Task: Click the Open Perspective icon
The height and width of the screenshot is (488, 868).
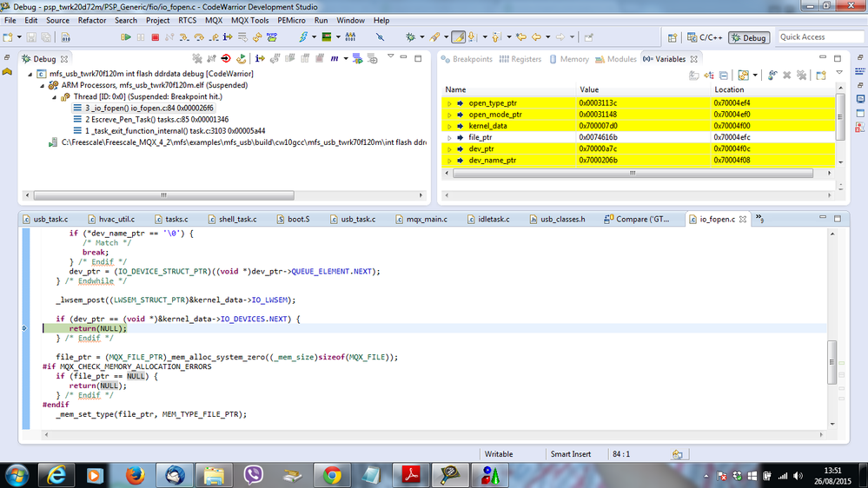Action: [x=672, y=37]
